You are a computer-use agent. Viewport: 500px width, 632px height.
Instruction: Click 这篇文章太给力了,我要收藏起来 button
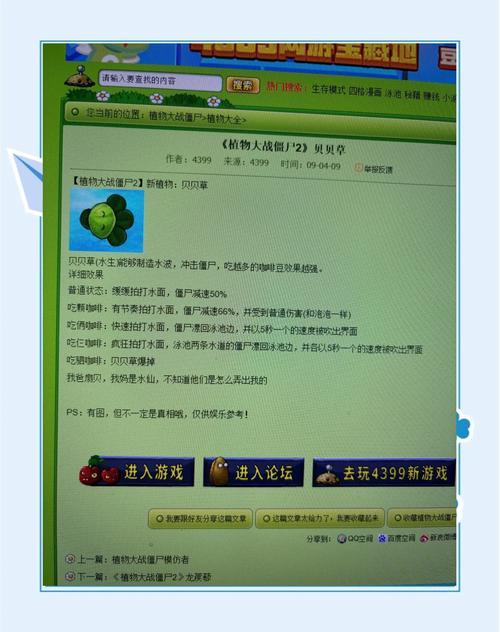pos(320,518)
